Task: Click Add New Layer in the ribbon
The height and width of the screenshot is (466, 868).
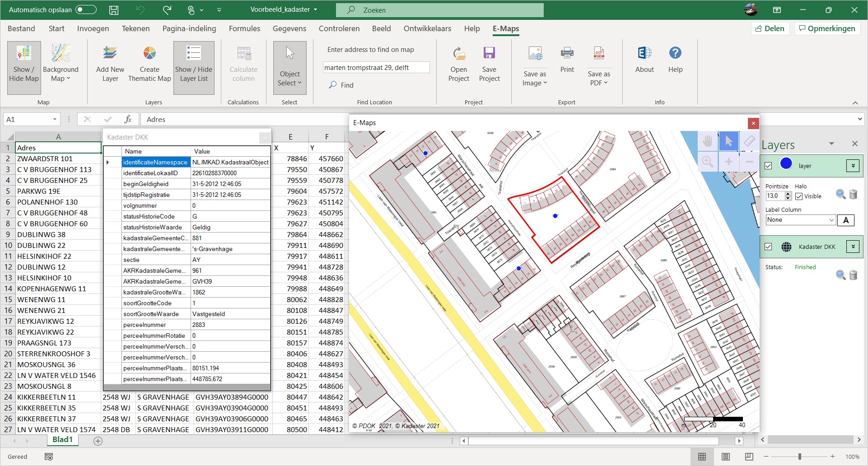Action: 110,63
